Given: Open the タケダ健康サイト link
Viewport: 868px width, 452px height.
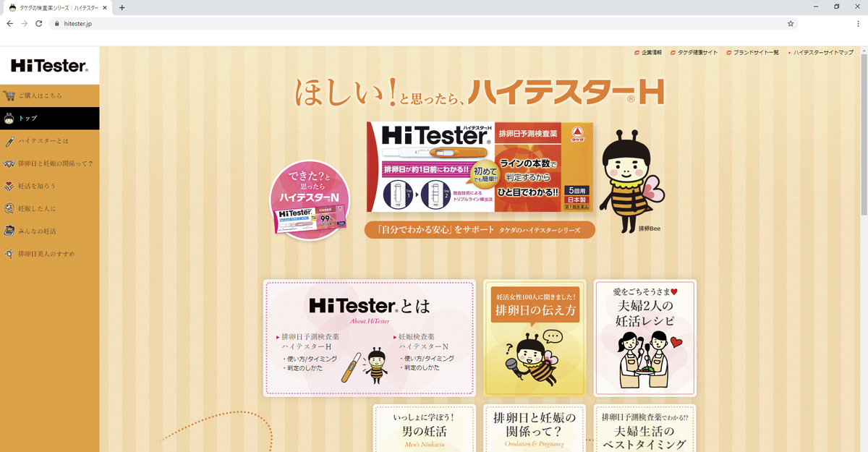Looking at the screenshot, I should 694,53.
